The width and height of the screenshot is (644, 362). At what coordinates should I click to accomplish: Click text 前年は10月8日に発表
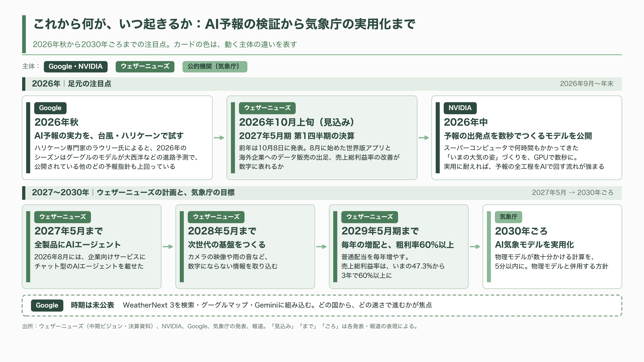[319, 157]
